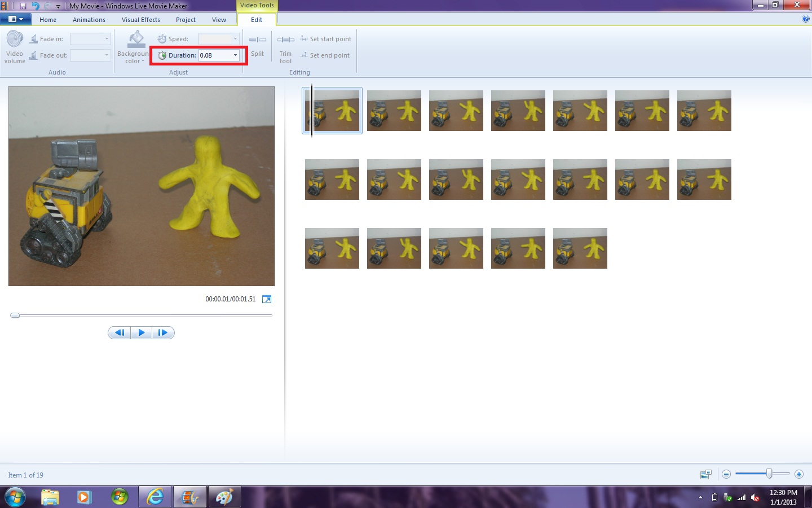Click the Fade in icon
The height and width of the screenshot is (508, 812).
pyautogui.click(x=34, y=39)
